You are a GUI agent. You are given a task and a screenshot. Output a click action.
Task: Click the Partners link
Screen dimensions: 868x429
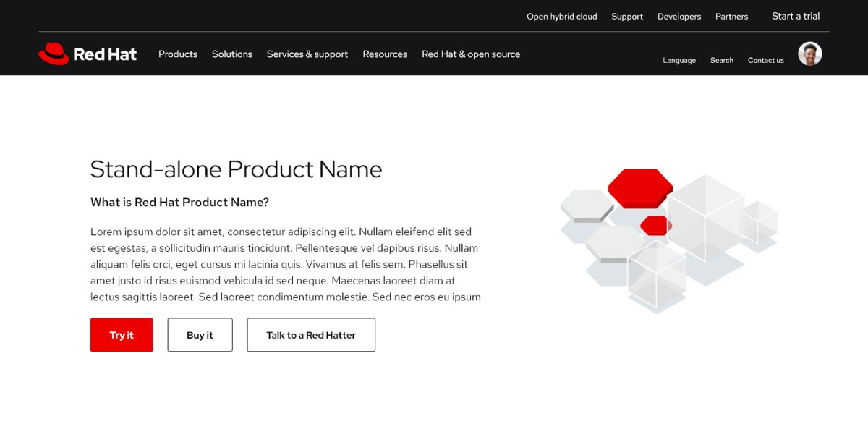click(731, 16)
